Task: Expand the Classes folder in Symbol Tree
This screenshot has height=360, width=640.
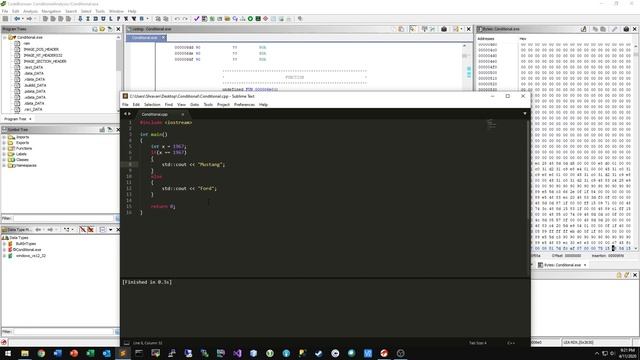Action: (4, 160)
